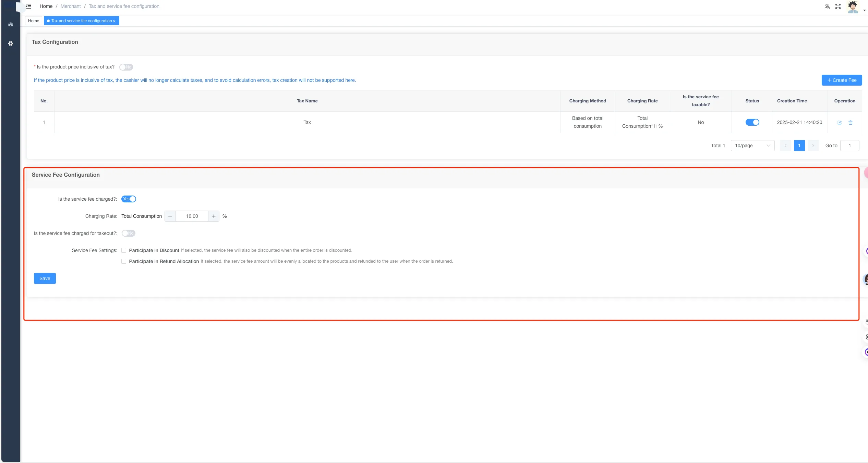Collapse the sidebar menu hamburger icon
This screenshot has width=868, height=463.
coord(28,6)
